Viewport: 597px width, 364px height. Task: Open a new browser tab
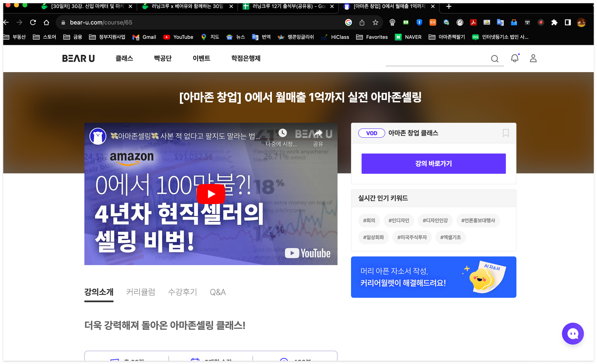(x=448, y=7)
